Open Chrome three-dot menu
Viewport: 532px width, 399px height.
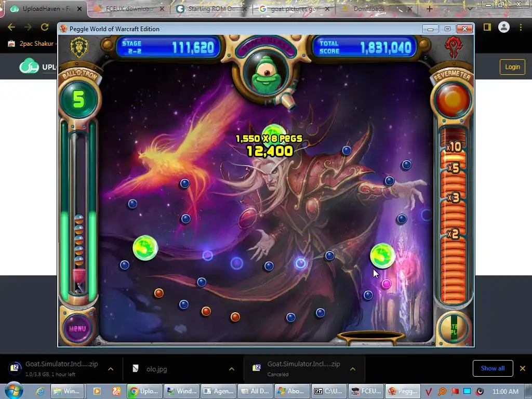[x=521, y=27]
